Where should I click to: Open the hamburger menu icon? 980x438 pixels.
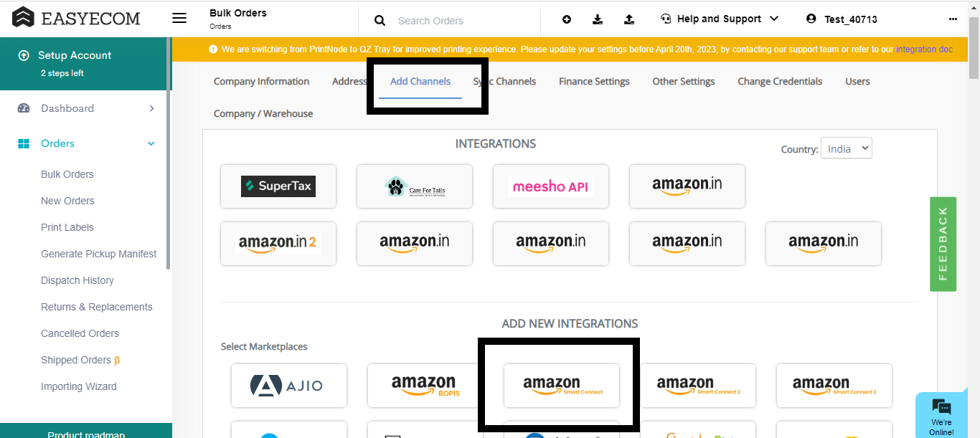tap(179, 19)
